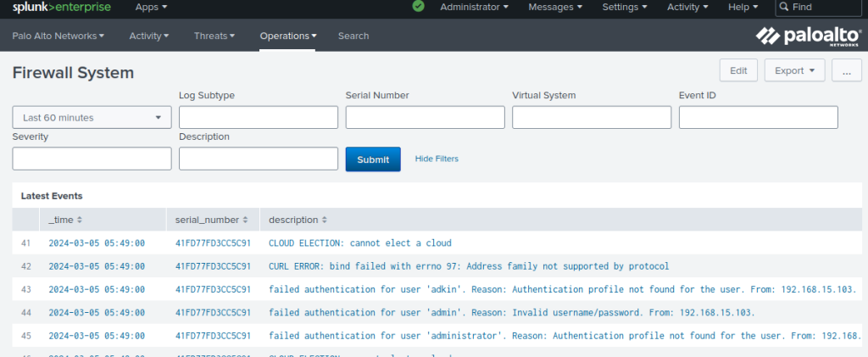Click the Palo Alto Networks logo

pos(809,36)
